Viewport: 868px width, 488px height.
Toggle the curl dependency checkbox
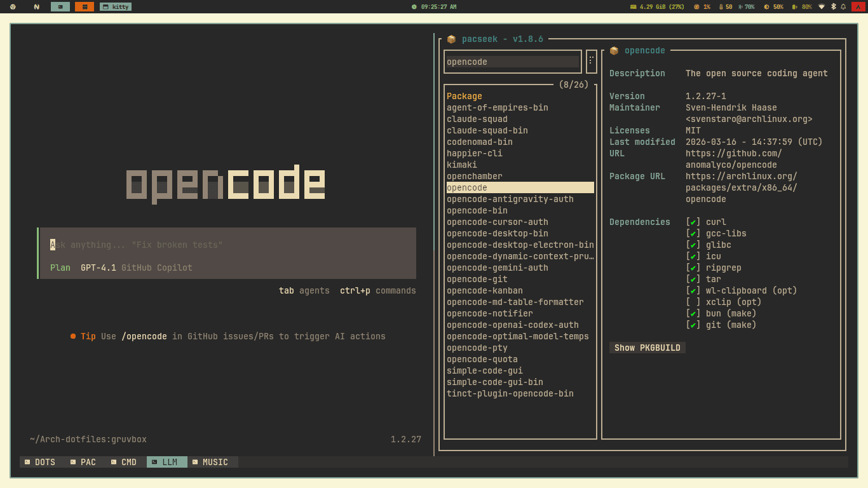tap(693, 222)
